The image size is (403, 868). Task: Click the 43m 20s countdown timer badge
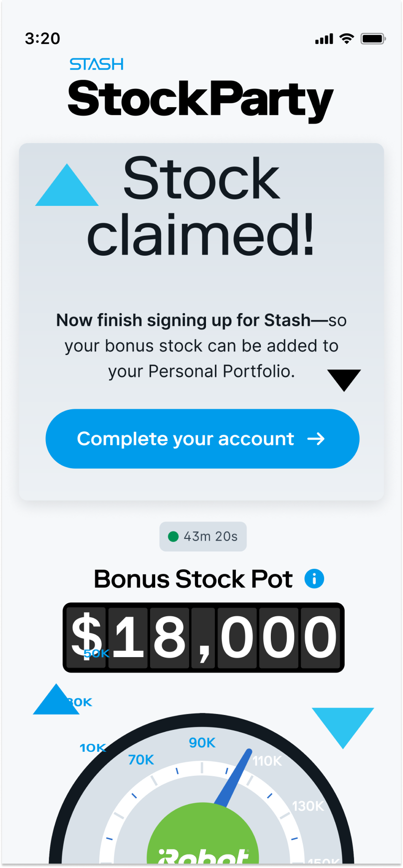coord(203,536)
